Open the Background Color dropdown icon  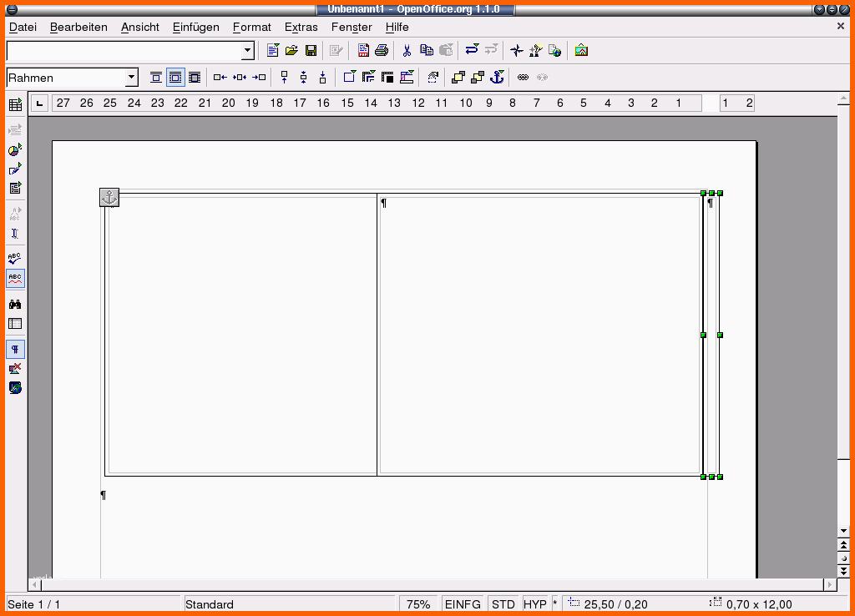pos(407,78)
